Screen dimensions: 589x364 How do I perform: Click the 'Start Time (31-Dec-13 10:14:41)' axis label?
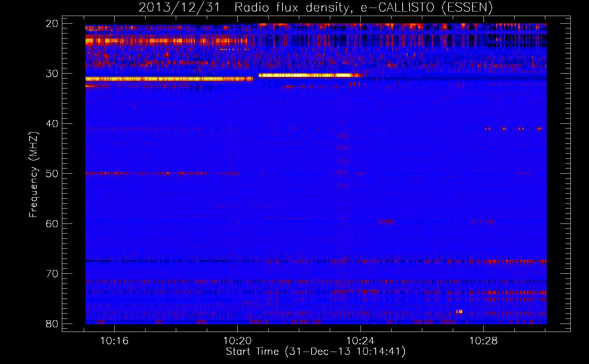(x=316, y=352)
